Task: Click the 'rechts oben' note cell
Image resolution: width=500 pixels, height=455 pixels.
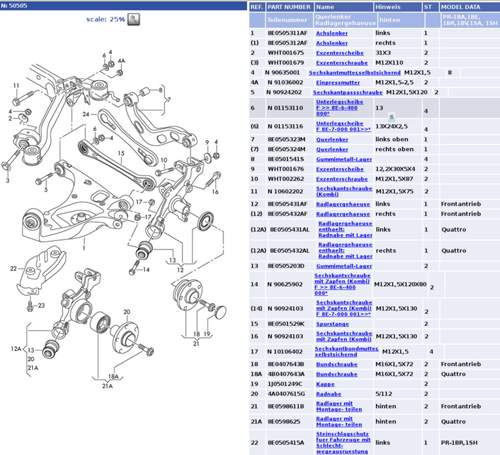Action: [394, 150]
